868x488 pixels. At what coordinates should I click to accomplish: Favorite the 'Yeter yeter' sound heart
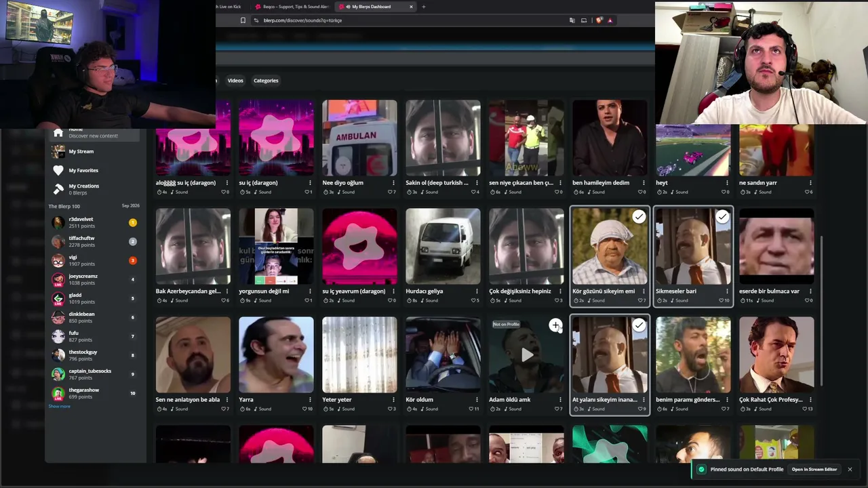(389, 409)
